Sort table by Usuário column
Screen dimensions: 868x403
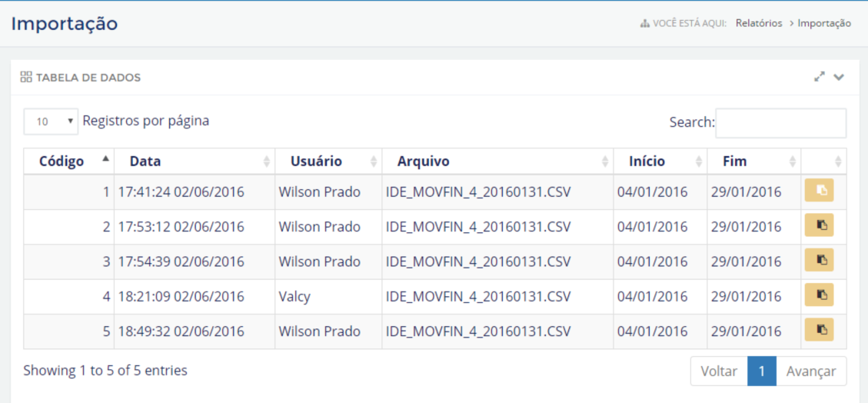(x=328, y=162)
